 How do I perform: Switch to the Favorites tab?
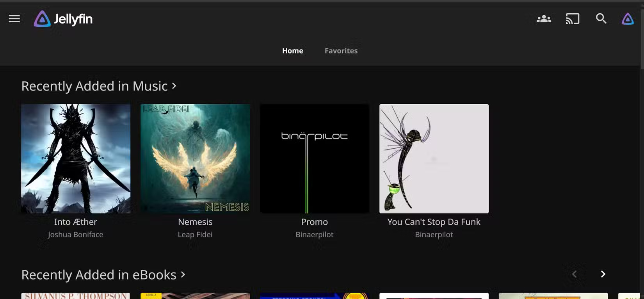pos(341,51)
